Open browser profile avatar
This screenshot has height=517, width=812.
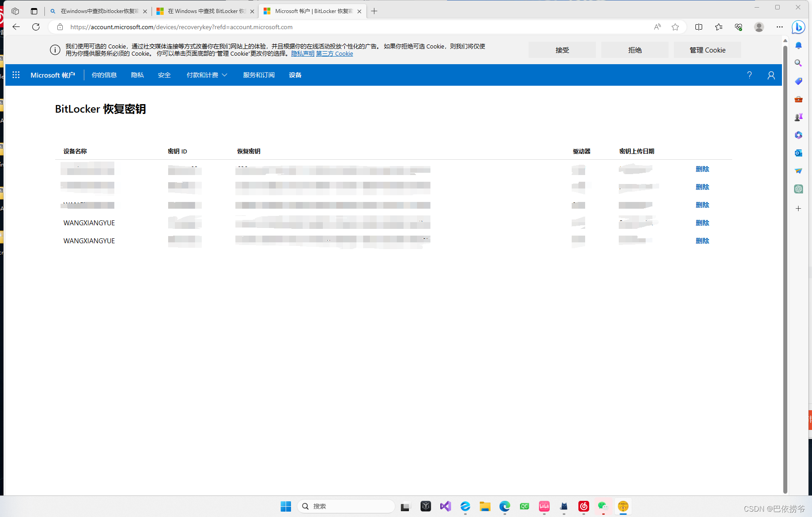759,27
